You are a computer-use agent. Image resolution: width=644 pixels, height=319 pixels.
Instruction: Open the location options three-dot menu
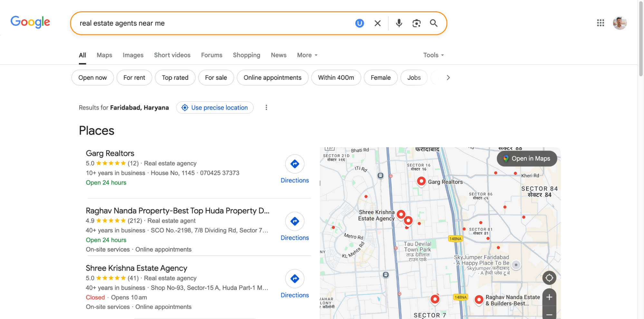click(x=266, y=107)
